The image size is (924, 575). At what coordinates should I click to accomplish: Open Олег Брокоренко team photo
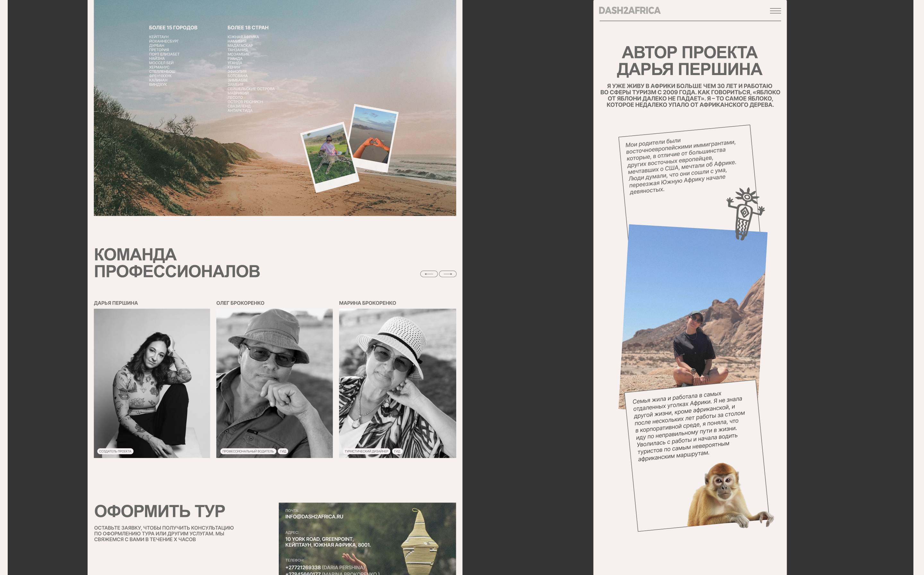[274, 380]
